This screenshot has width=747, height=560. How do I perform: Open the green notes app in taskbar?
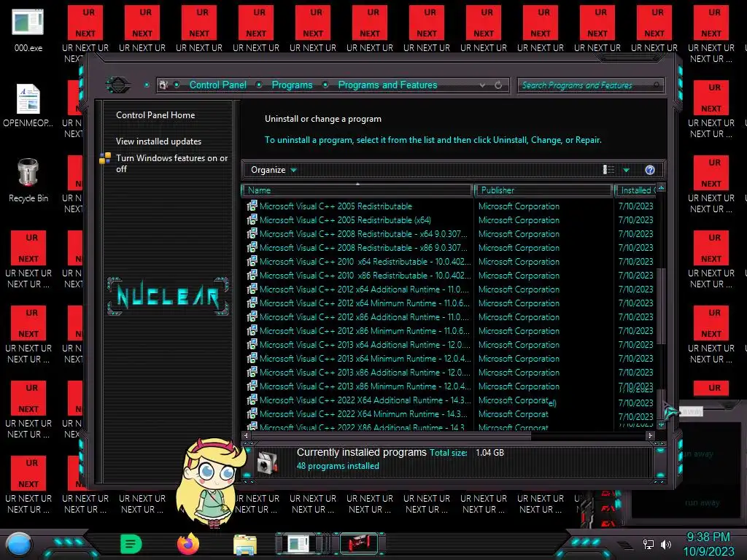[x=131, y=544]
